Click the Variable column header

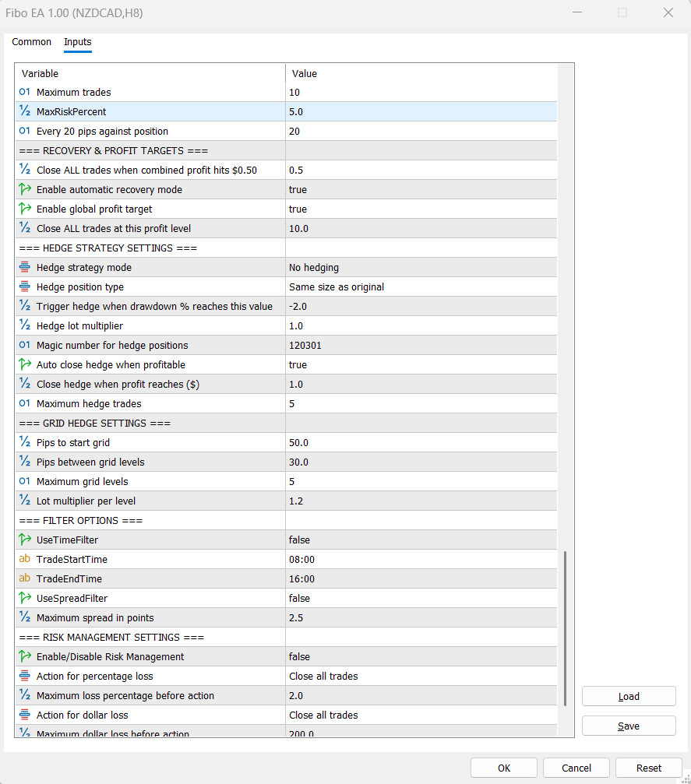coord(150,73)
